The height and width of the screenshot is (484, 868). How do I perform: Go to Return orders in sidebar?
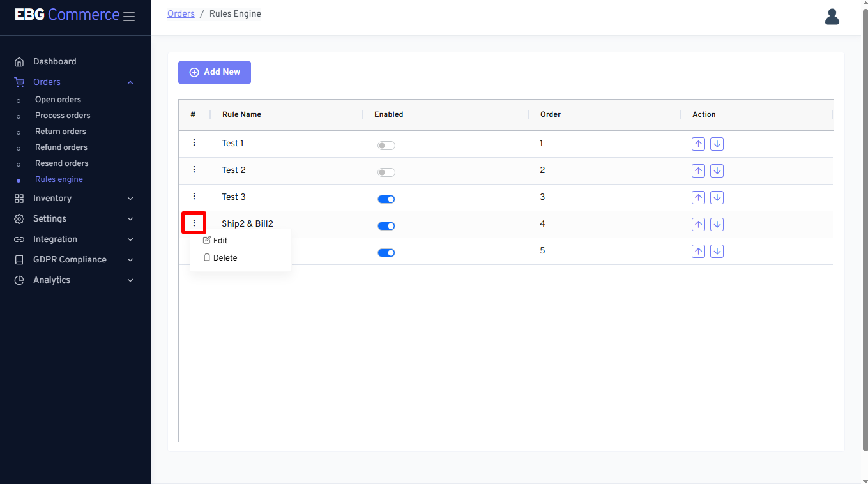pos(61,132)
